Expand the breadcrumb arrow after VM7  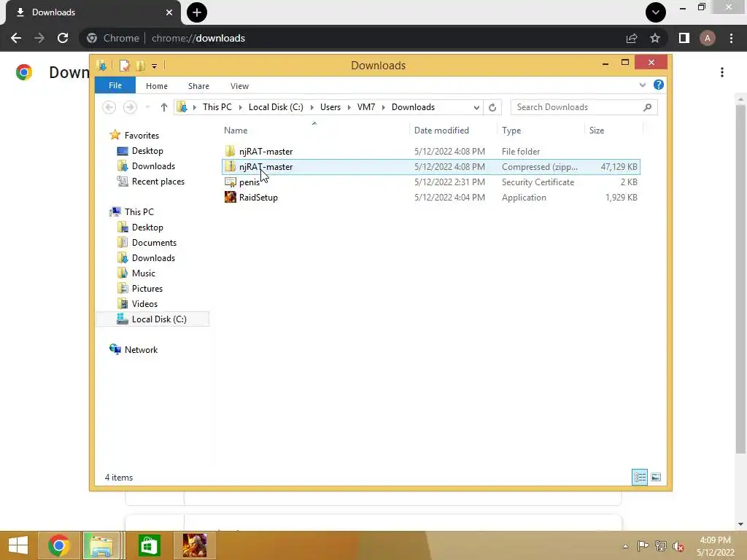pos(384,107)
